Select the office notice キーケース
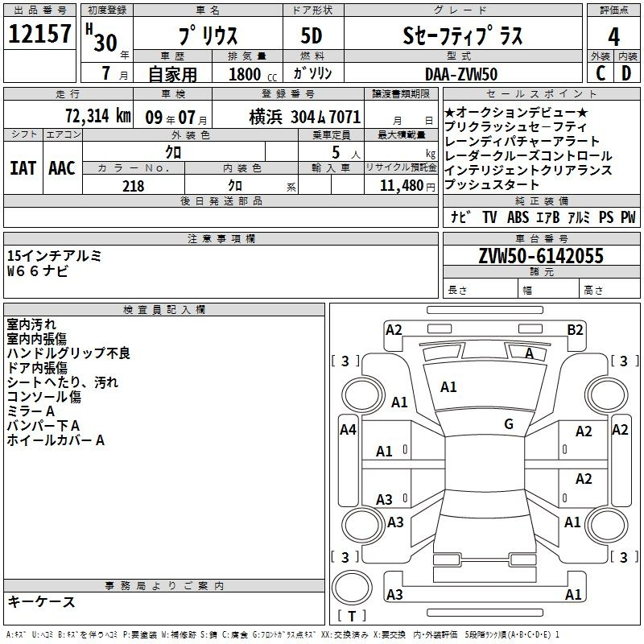 (x=42, y=601)
